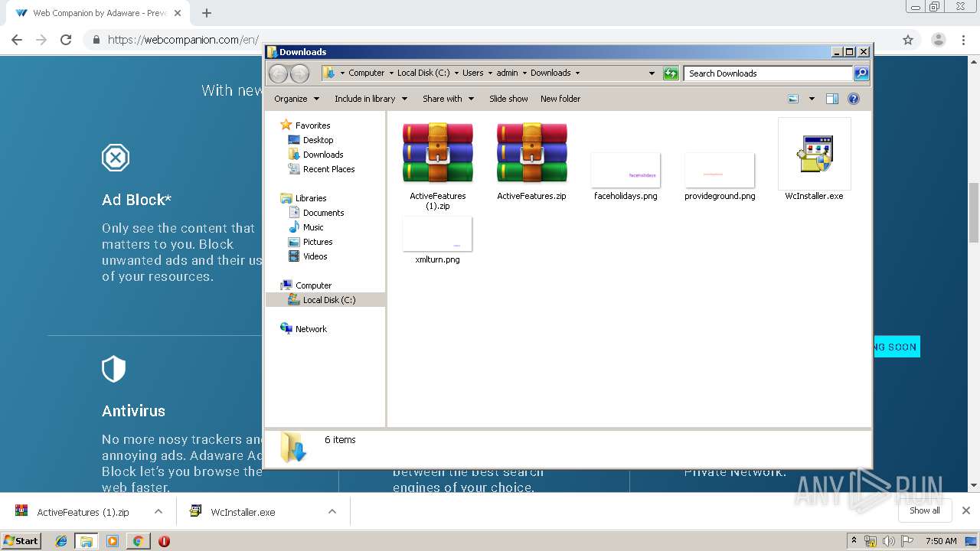Click the Antivirus shield icon
980x551 pixels.
(x=113, y=369)
